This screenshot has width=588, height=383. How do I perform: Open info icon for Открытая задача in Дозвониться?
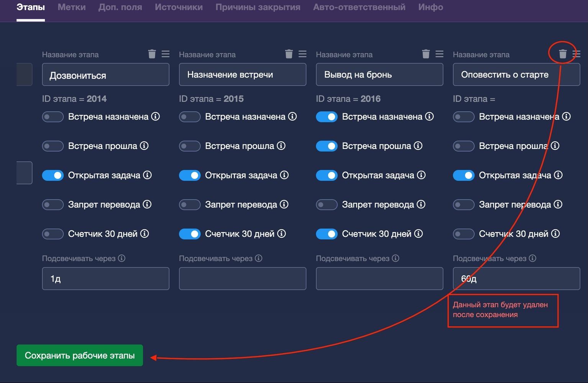[x=147, y=175]
